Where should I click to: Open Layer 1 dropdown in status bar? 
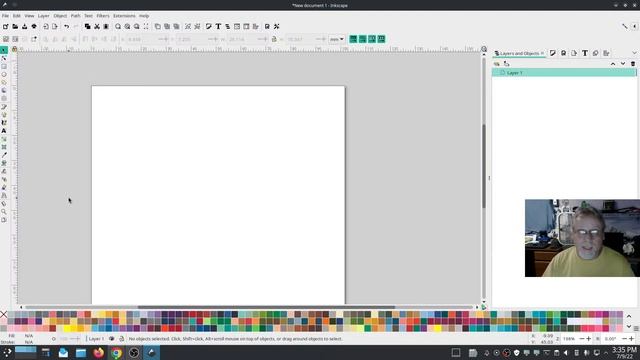96,339
